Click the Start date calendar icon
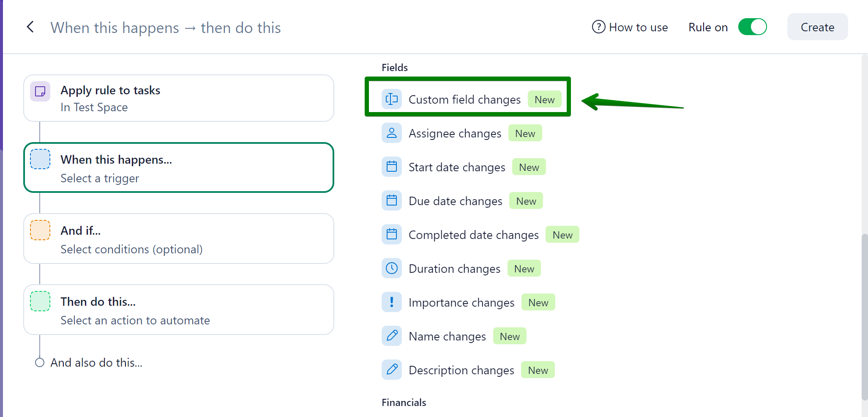Viewport: 868px width, 417px height. pyautogui.click(x=392, y=167)
